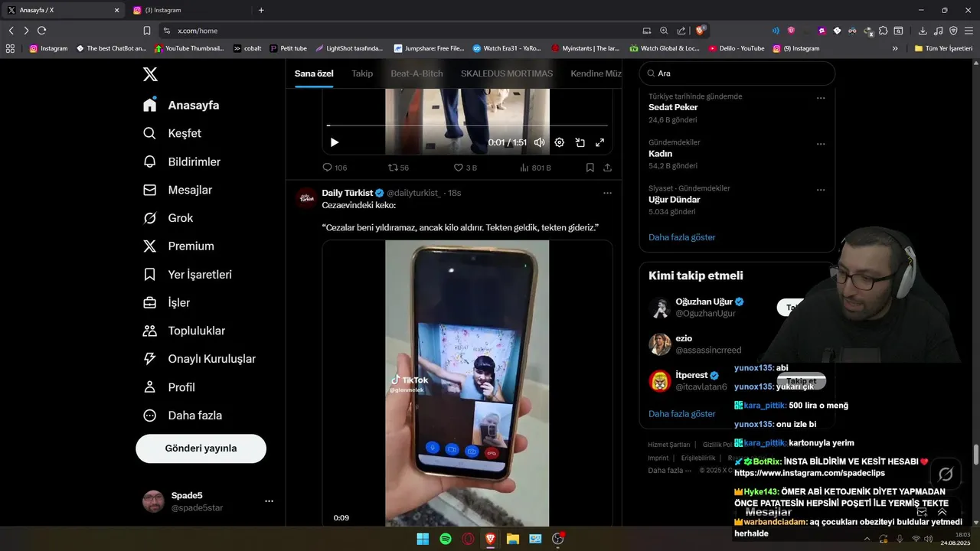980x551 pixels.
Task: Open Profil page
Action: 169,387
